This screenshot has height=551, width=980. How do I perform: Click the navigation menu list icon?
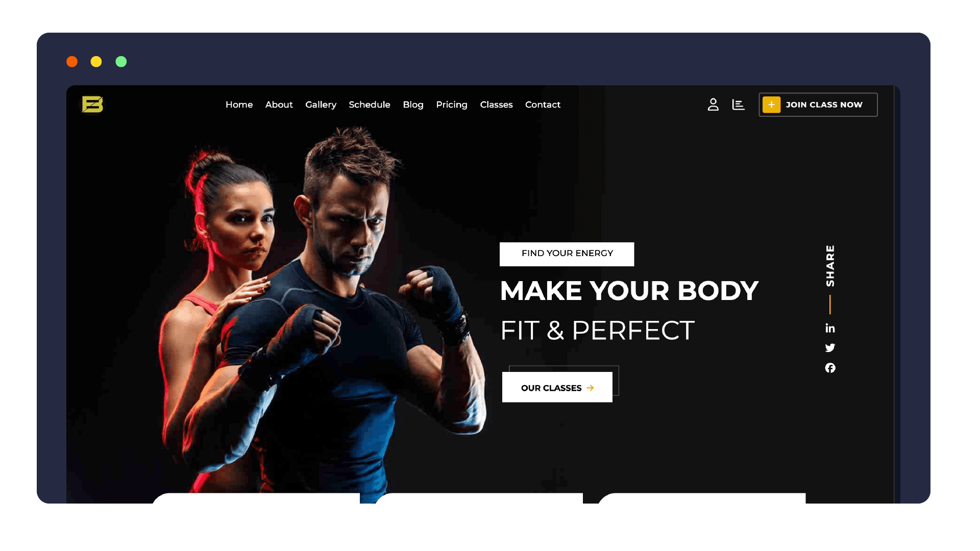click(x=739, y=104)
